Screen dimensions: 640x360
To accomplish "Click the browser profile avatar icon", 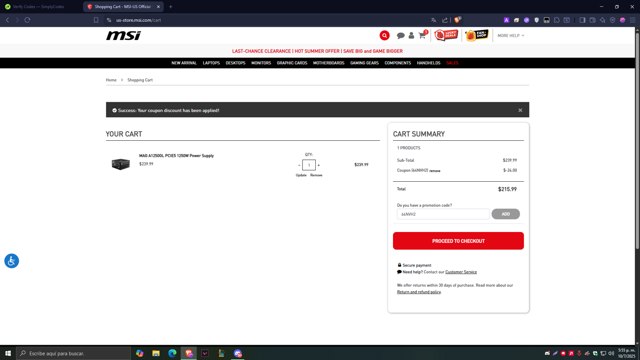I will [622, 20].
